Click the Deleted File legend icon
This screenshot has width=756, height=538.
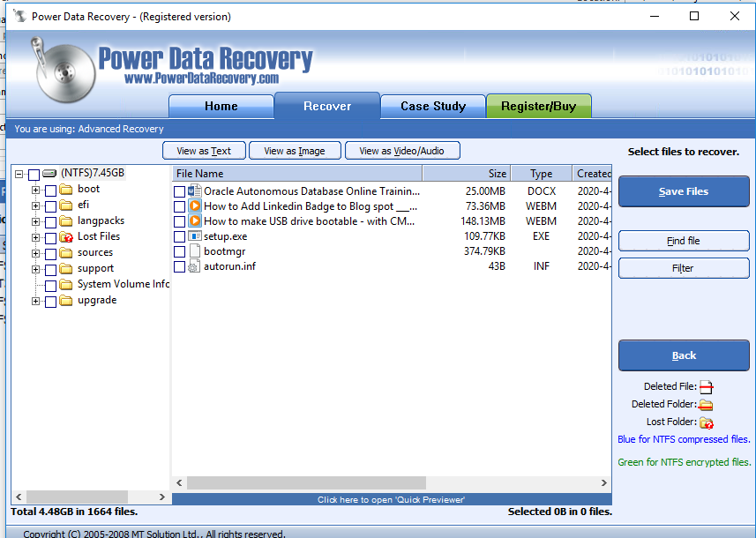(x=707, y=386)
